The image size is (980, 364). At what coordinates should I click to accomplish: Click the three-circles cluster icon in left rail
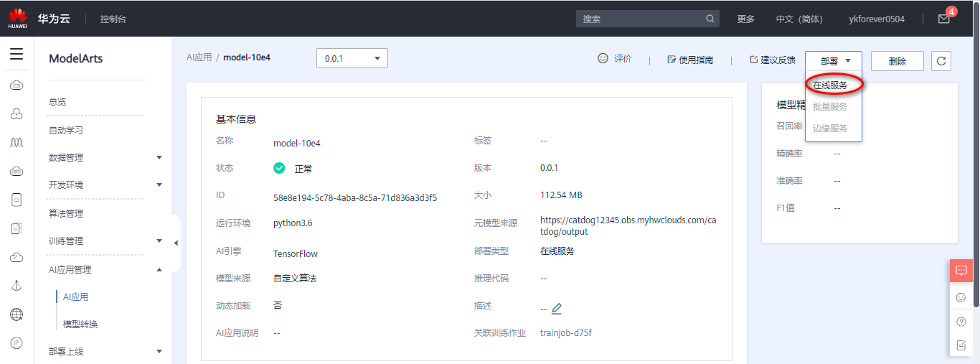pos(17,114)
